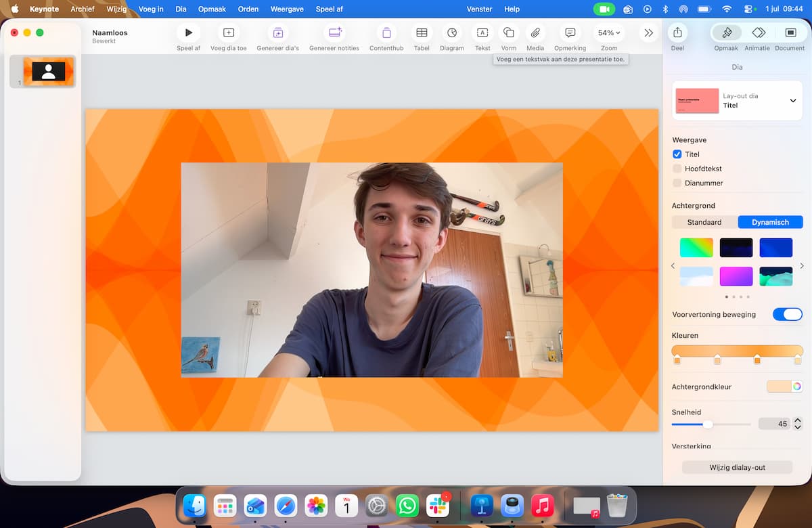
Task: Open the Contenthub toolbar icon
Action: [x=386, y=32]
